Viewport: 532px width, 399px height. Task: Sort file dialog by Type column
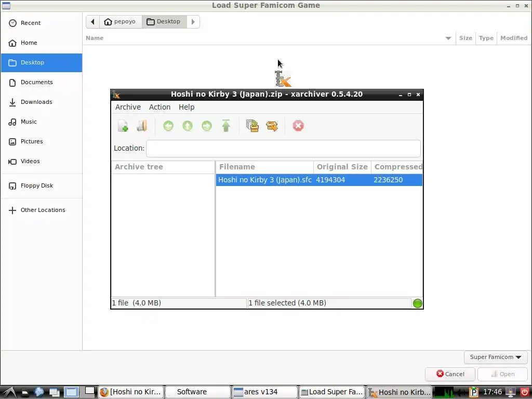click(x=486, y=38)
